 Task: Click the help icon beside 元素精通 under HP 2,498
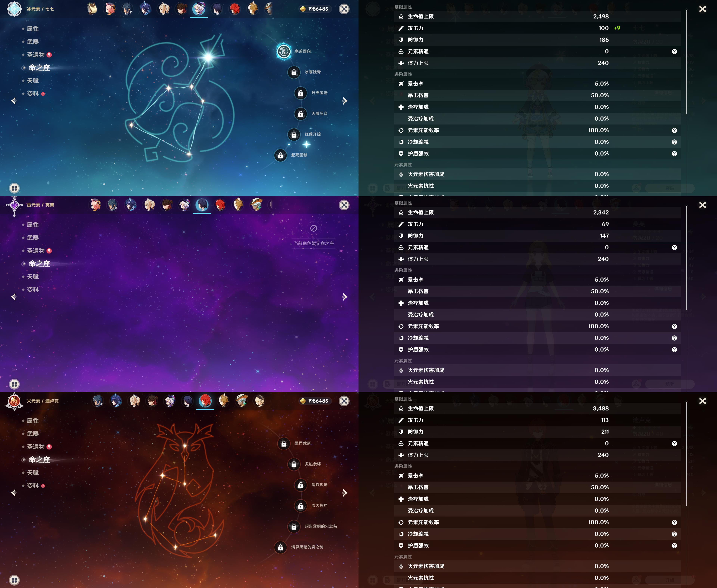tap(674, 52)
